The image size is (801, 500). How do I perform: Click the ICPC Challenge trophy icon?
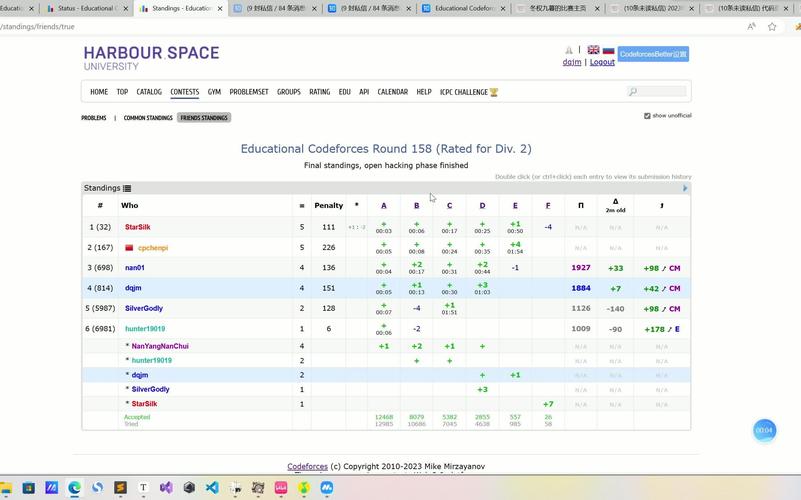[x=493, y=92]
